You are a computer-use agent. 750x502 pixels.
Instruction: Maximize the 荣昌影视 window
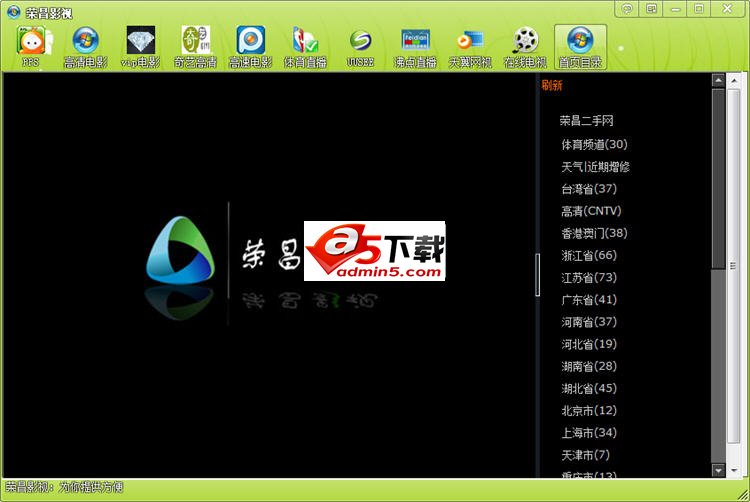tap(699, 9)
